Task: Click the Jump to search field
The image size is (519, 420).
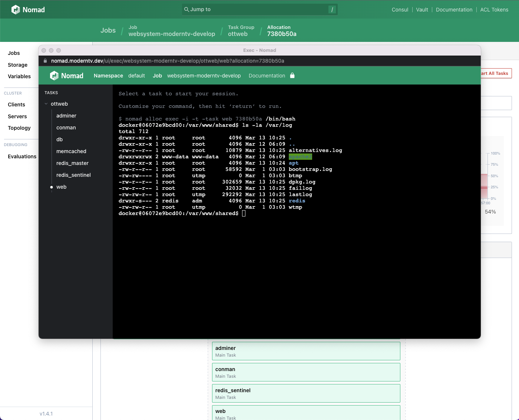Action: tap(259, 10)
